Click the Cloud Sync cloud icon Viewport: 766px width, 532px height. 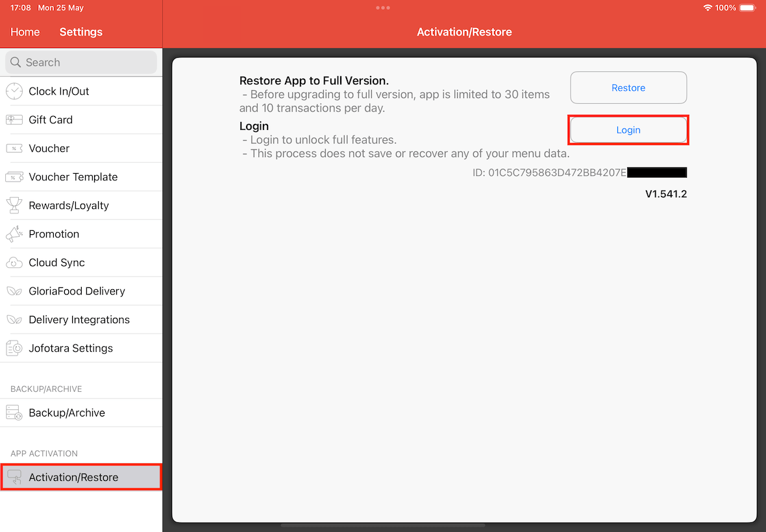tap(14, 263)
